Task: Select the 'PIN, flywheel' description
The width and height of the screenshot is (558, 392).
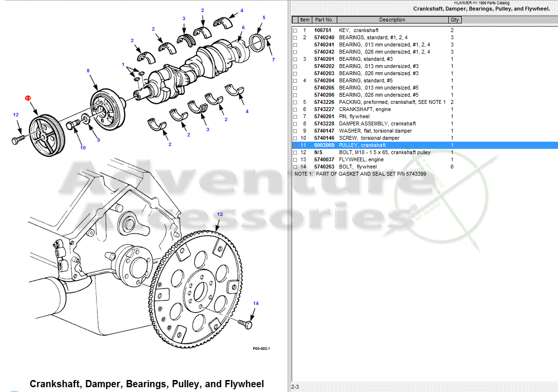Action: pyautogui.click(x=354, y=116)
